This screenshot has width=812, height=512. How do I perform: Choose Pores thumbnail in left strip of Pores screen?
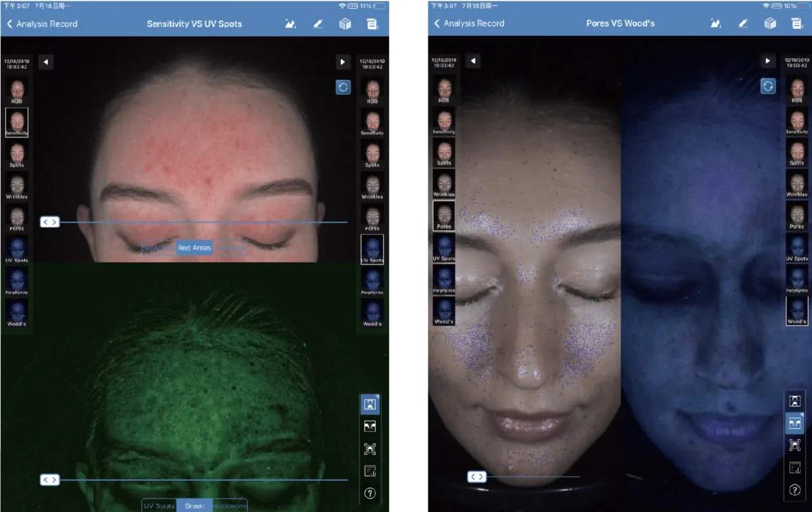444,216
